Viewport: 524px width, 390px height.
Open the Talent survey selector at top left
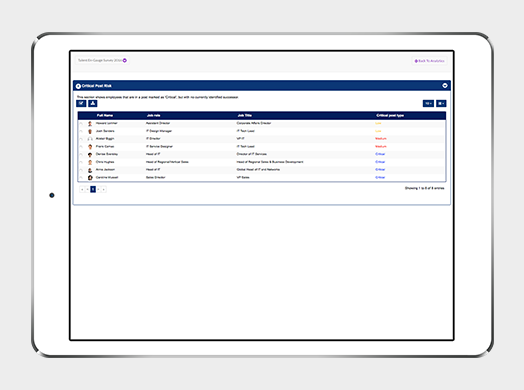tap(102, 60)
